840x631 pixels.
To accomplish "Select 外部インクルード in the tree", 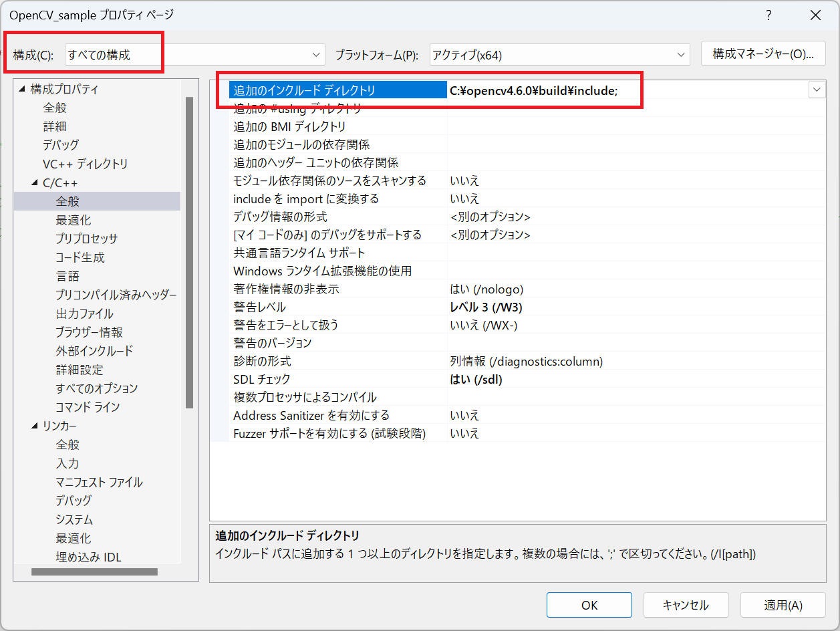I will [93, 350].
